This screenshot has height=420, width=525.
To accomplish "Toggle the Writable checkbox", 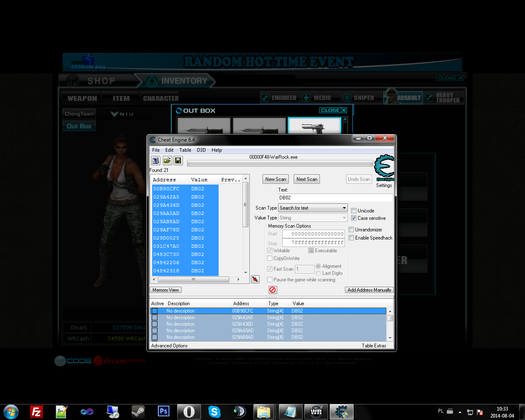I will coord(269,251).
